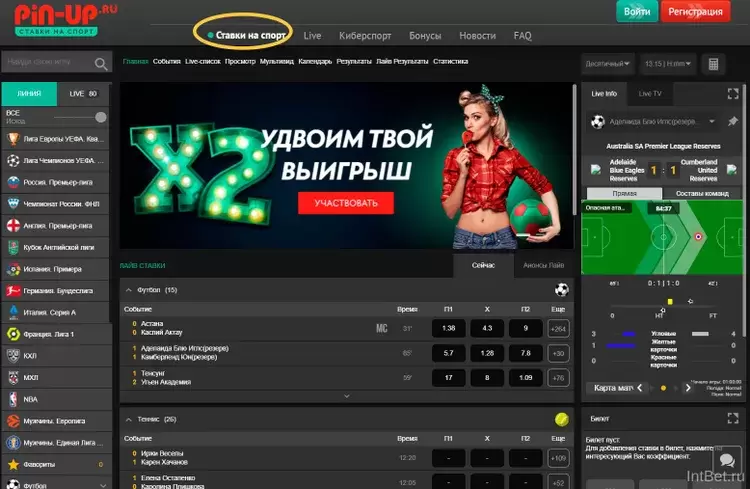Switch sidebar to ЛИНИЯ mode
This screenshot has width=750, height=489.
(29, 94)
